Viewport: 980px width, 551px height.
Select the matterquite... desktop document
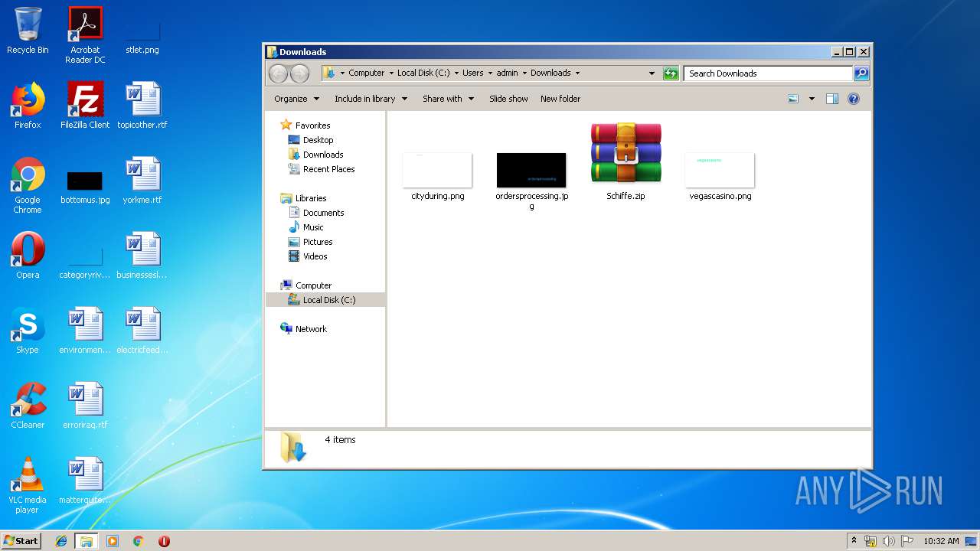85,481
